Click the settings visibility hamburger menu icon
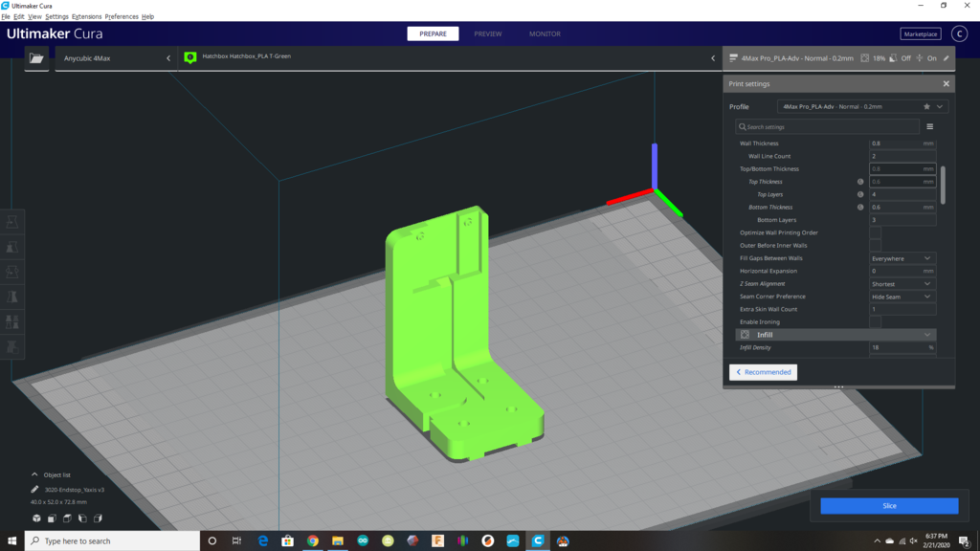980x551 pixels. (x=929, y=126)
